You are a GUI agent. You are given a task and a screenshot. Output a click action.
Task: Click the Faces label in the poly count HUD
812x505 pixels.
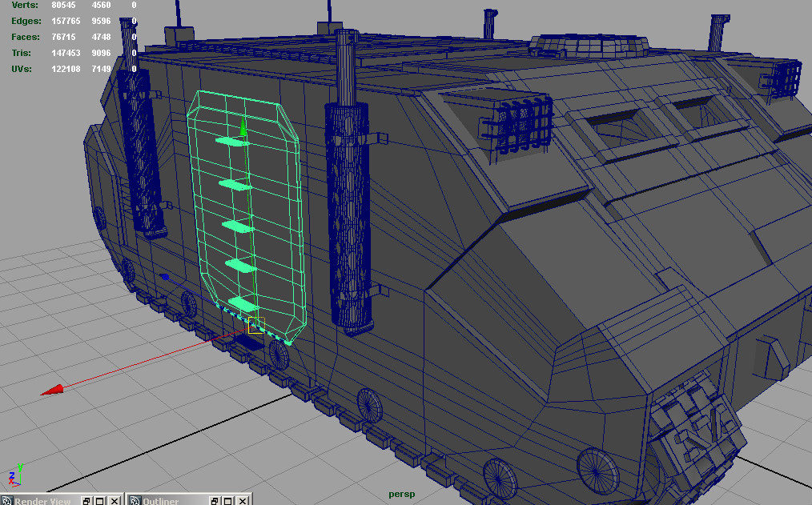coord(26,37)
